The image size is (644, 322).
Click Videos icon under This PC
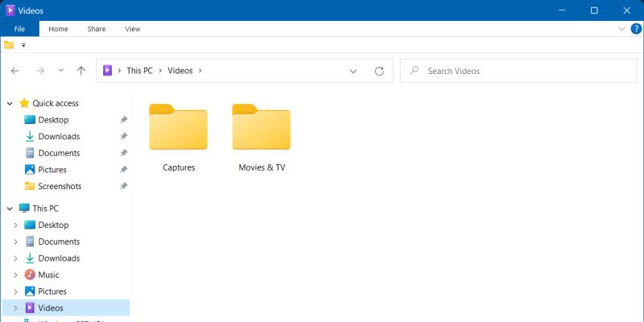(30, 308)
